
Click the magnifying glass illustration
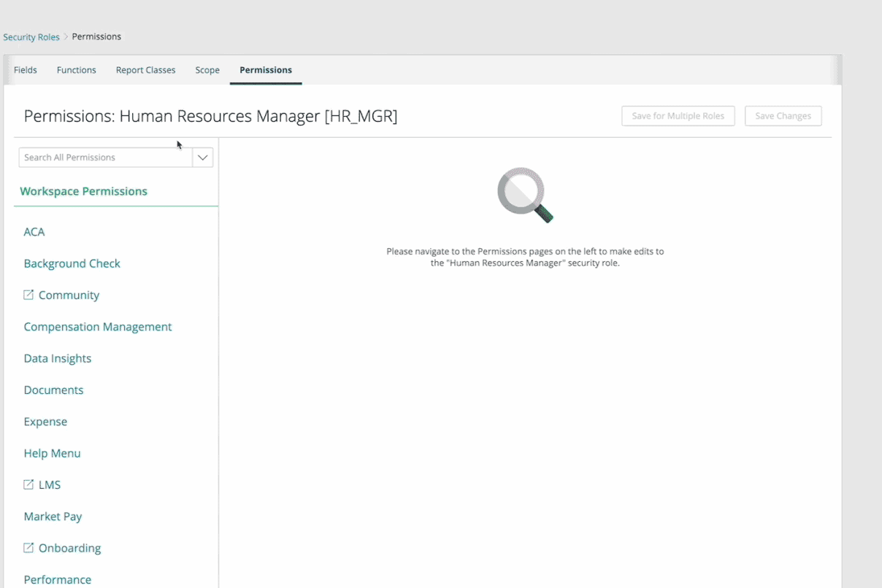pyautogui.click(x=525, y=195)
